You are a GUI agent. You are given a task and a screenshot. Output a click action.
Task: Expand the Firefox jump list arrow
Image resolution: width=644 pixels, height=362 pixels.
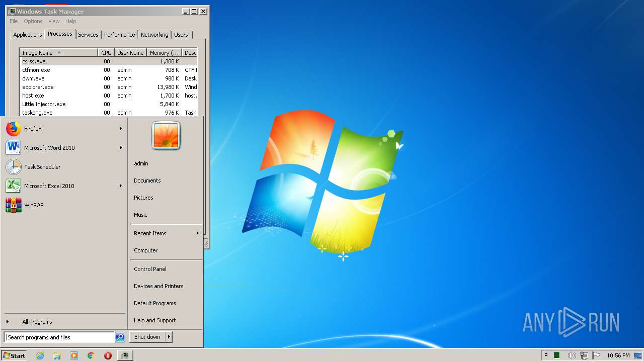tap(121, 129)
